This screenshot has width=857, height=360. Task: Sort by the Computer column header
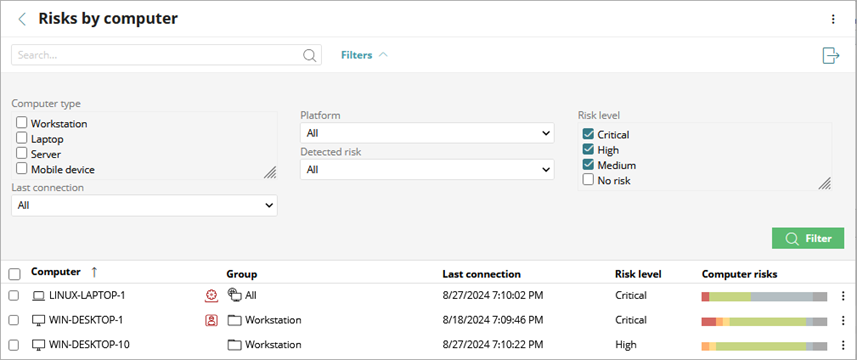(56, 272)
